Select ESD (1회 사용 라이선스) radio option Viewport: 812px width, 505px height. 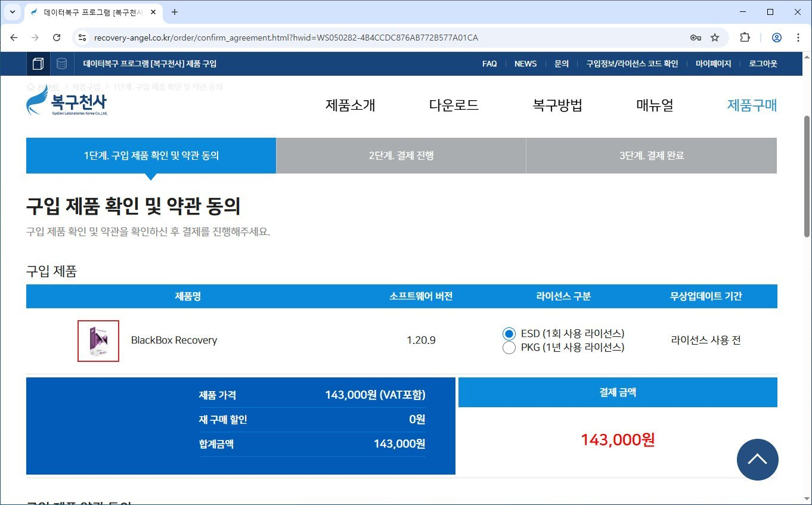[509, 333]
